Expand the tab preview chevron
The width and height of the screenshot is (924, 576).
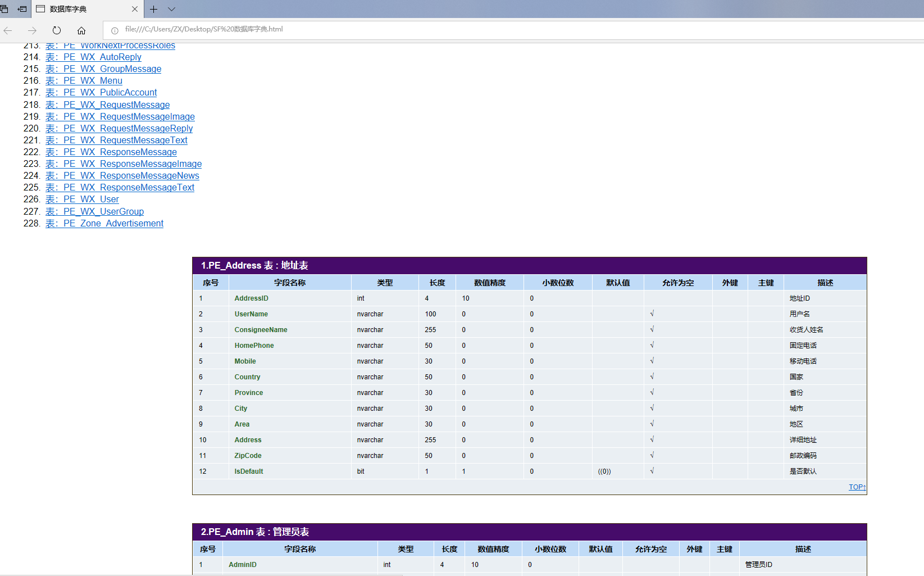(172, 9)
